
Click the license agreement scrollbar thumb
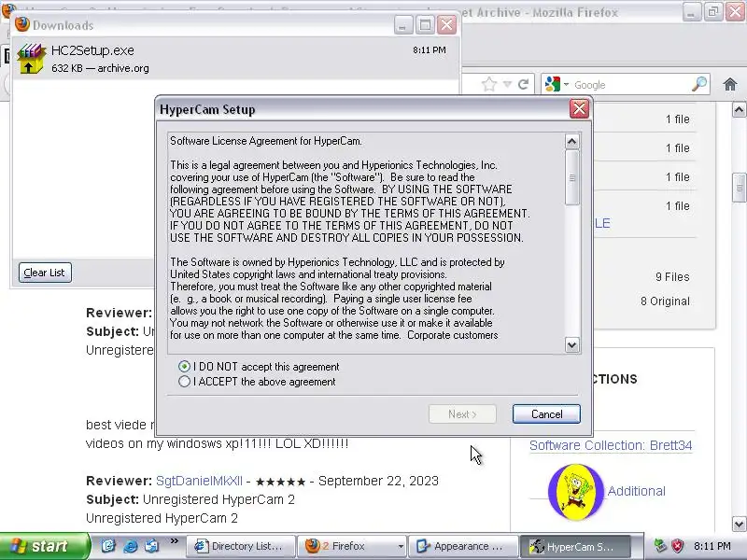(x=571, y=177)
